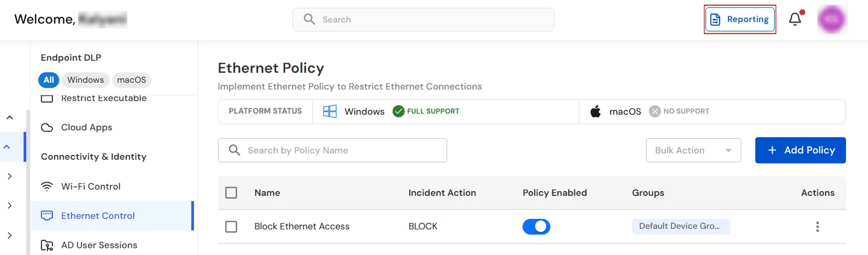
Task: Click the Ethernet Policy heading
Action: (x=271, y=68)
